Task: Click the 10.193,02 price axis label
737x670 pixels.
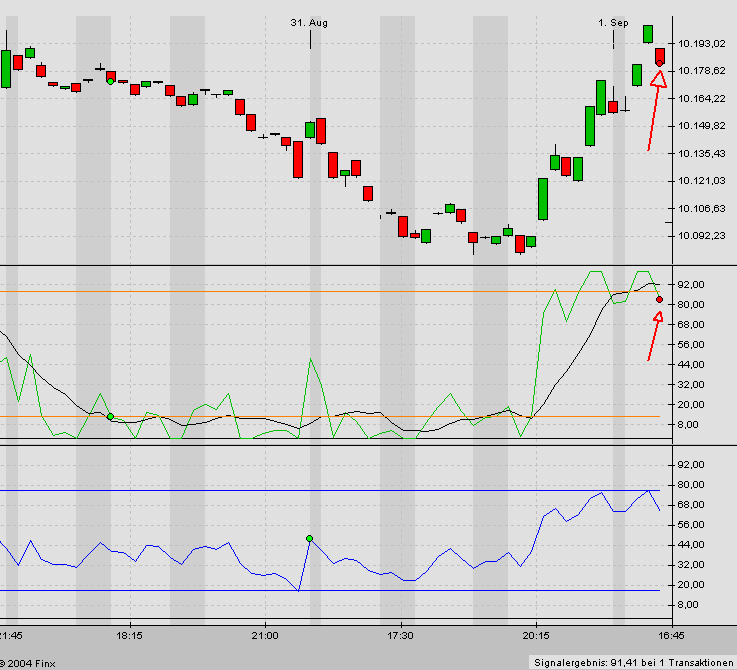Action: [x=701, y=43]
